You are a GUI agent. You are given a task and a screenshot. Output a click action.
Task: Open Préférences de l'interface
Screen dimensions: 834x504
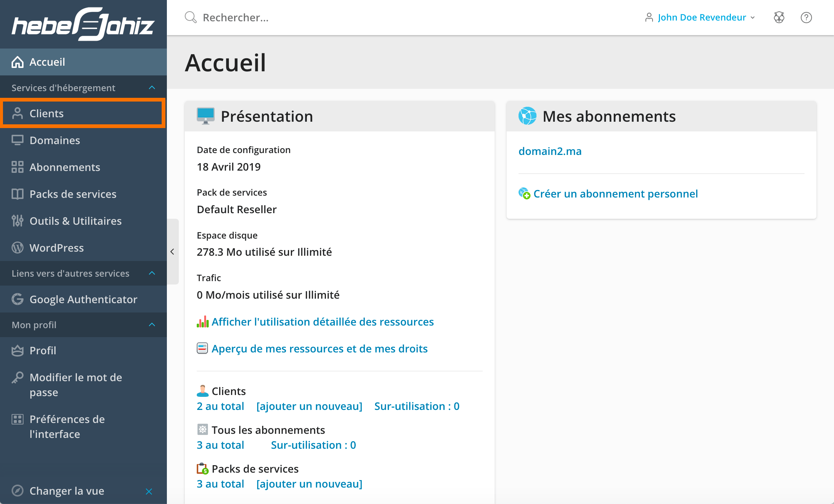point(83,427)
